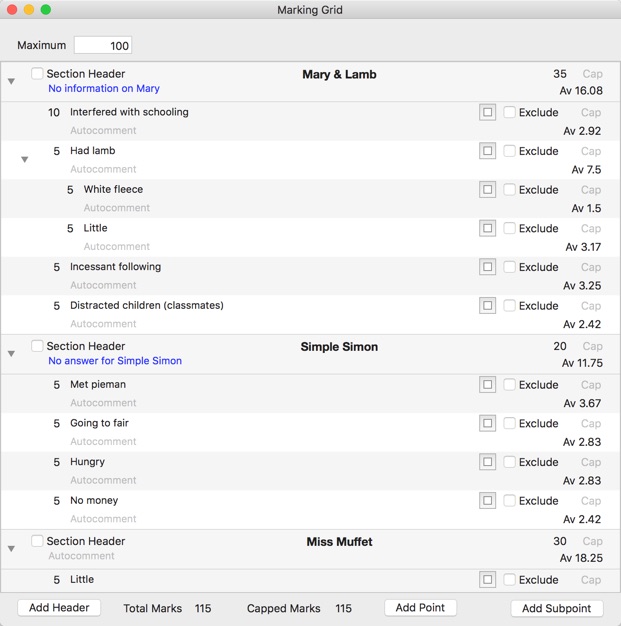Open the blue No information on Mary comment
Viewport: 621px width, 626px height.
point(104,88)
